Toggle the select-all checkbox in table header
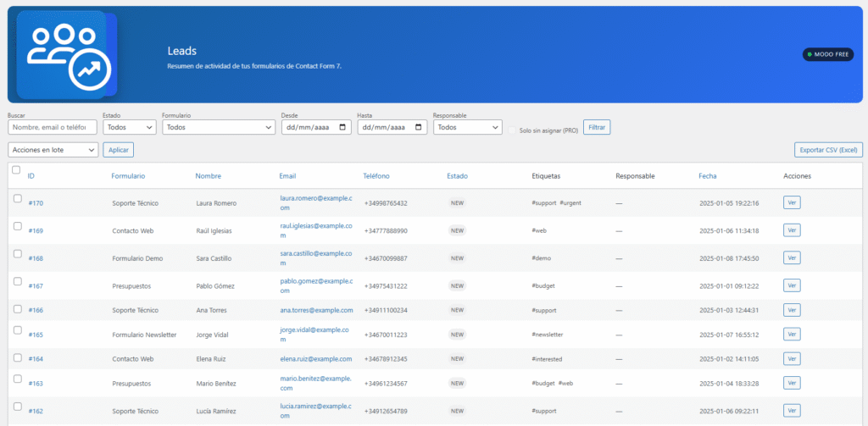Image resolution: width=868 pixels, height=426 pixels. 16,170
